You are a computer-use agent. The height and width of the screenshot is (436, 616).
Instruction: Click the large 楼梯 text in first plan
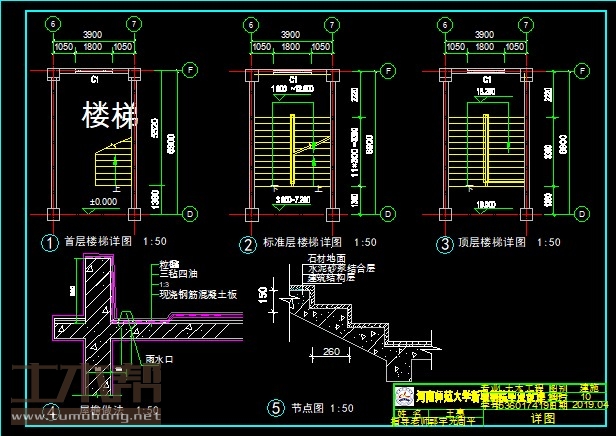(109, 116)
